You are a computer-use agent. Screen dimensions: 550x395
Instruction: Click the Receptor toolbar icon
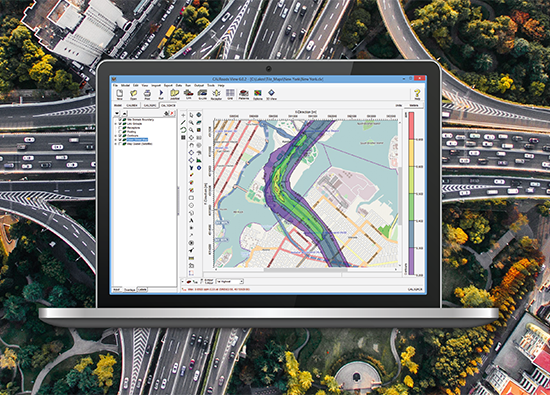coord(216,94)
